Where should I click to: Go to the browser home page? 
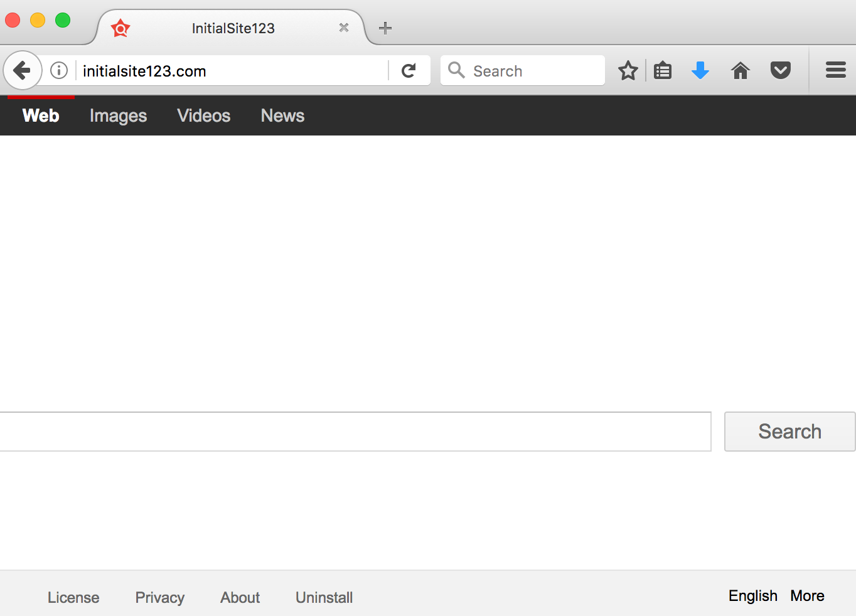(x=741, y=71)
